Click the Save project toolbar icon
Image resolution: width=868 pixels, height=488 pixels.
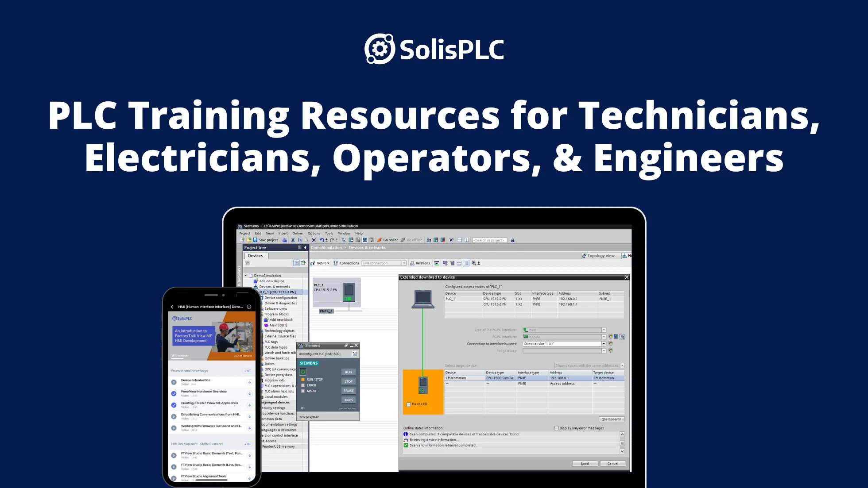(256, 240)
